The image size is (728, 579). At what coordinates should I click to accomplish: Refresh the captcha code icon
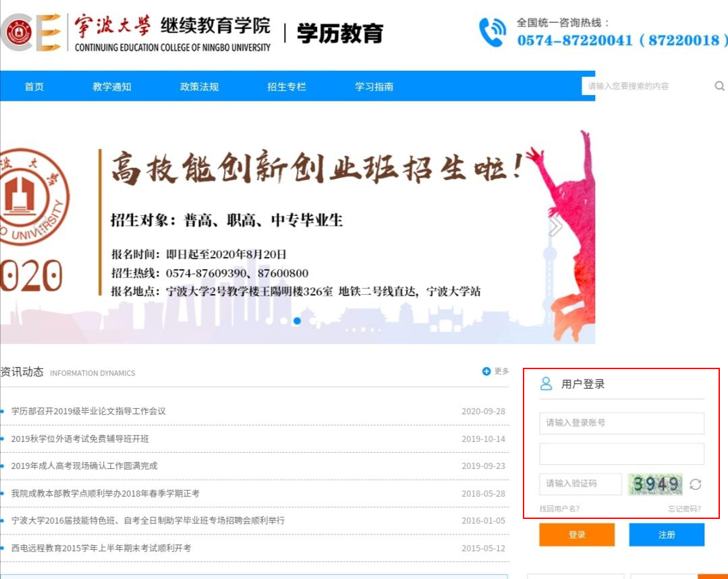[x=696, y=485]
